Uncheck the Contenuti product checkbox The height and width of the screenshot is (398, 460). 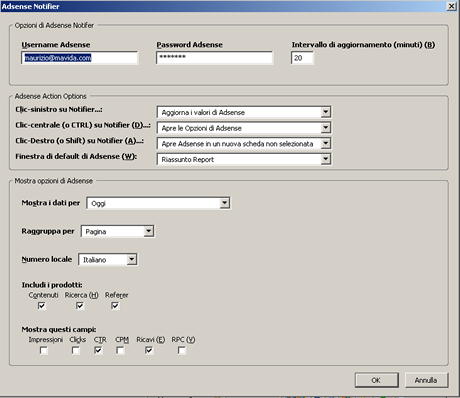pos(42,306)
